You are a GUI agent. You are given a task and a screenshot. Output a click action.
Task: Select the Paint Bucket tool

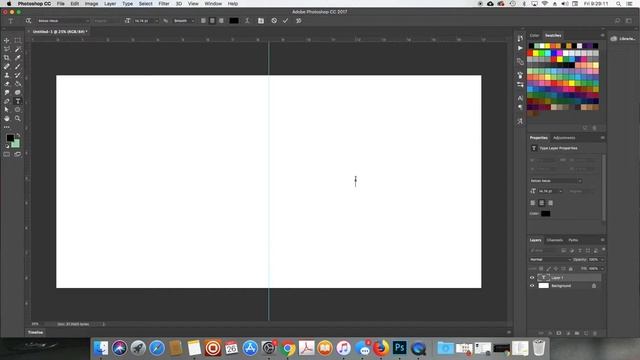[x=18, y=84]
